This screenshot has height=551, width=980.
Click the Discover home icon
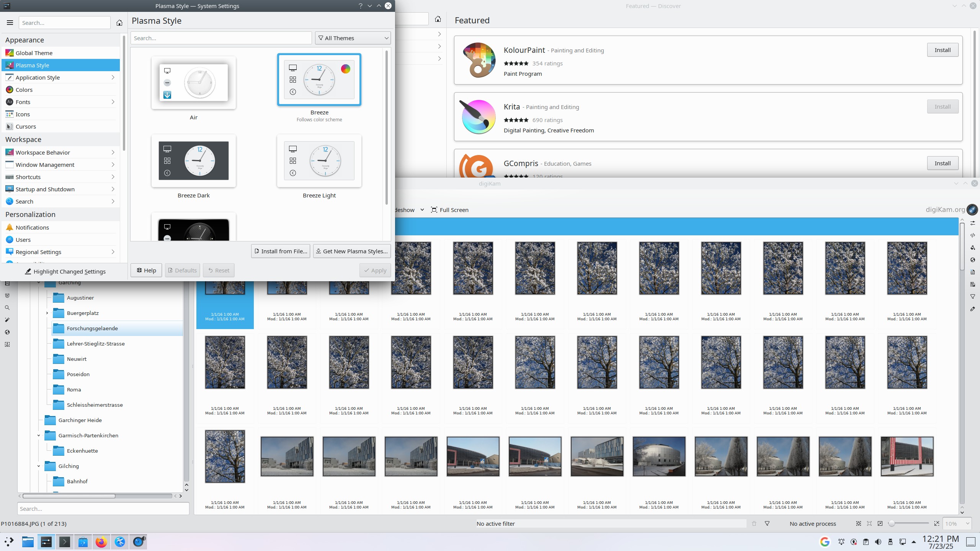[438, 19]
